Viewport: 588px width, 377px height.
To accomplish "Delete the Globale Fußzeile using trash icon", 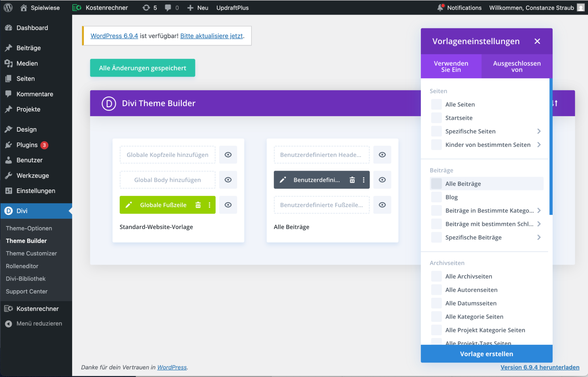I will [198, 205].
